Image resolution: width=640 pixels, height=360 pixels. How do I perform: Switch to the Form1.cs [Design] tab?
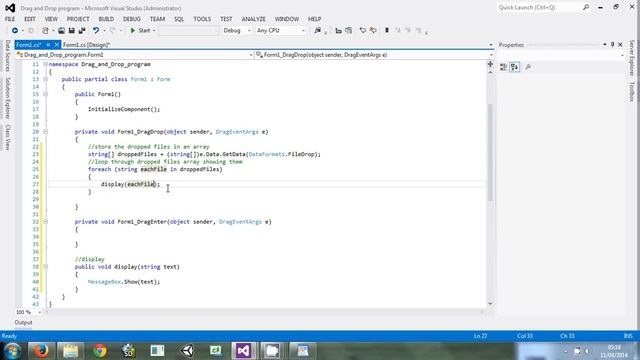coord(86,45)
